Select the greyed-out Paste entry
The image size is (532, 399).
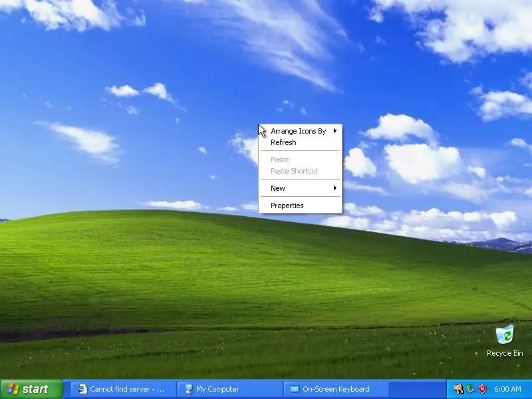click(x=301, y=160)
